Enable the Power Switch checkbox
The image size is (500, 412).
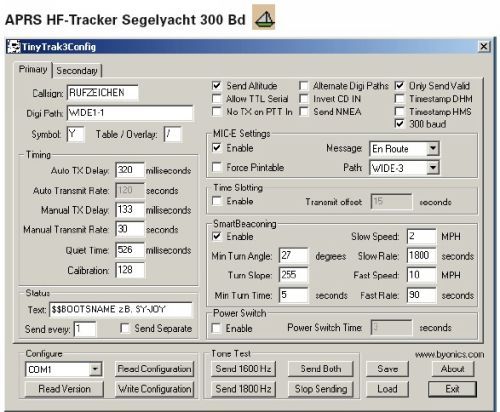click(x=217, y=328)
